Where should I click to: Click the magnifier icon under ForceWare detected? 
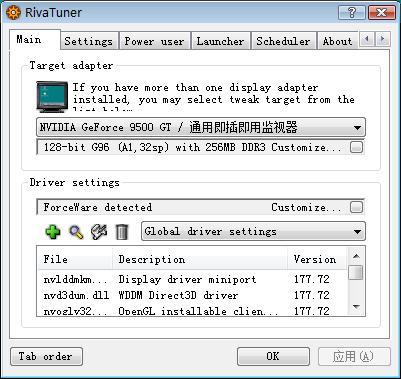(x=76, y=232)
